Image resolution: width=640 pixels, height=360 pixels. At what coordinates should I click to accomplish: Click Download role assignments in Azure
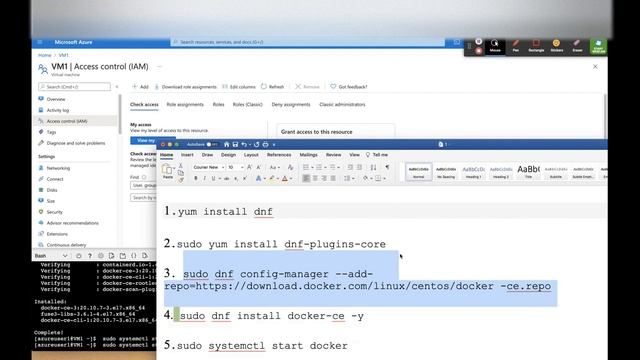coord(185,87)
